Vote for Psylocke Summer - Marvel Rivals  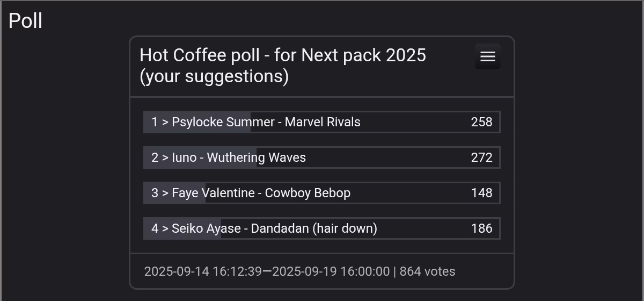click(266, 122)
